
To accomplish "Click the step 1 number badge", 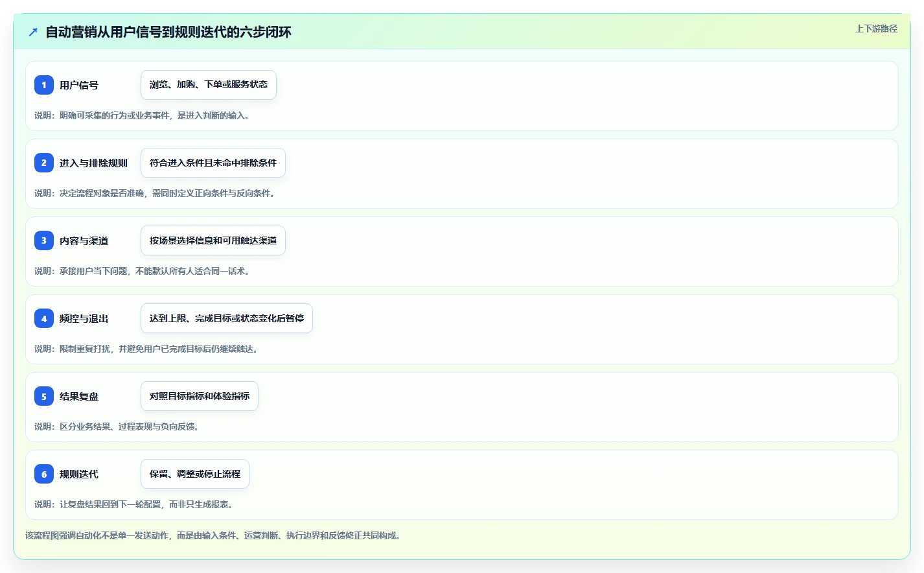I will point(44,85).
